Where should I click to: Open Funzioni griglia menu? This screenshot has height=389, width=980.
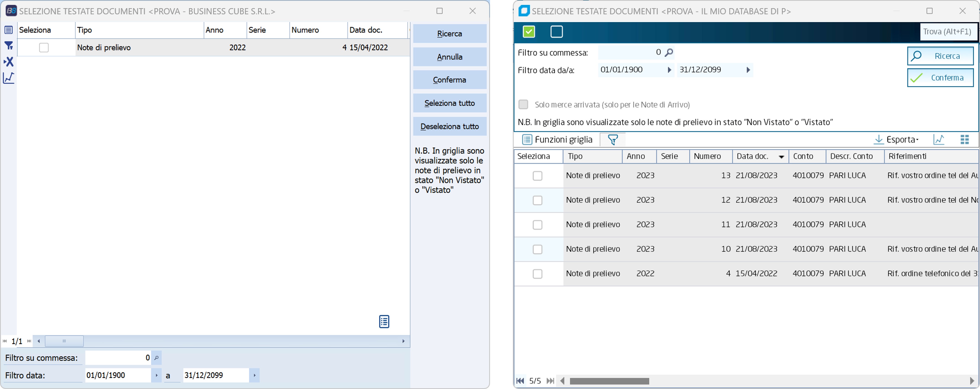point(557,140)
